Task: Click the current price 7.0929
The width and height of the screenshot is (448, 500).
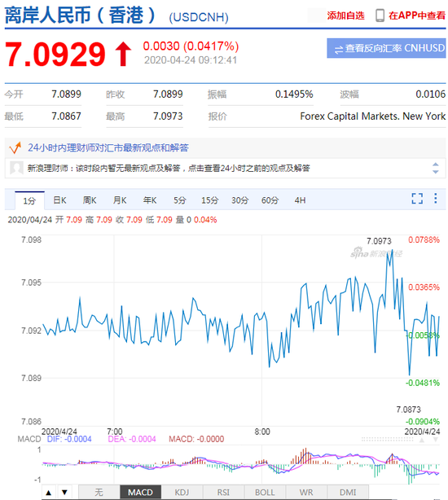Action: (55, 55)
